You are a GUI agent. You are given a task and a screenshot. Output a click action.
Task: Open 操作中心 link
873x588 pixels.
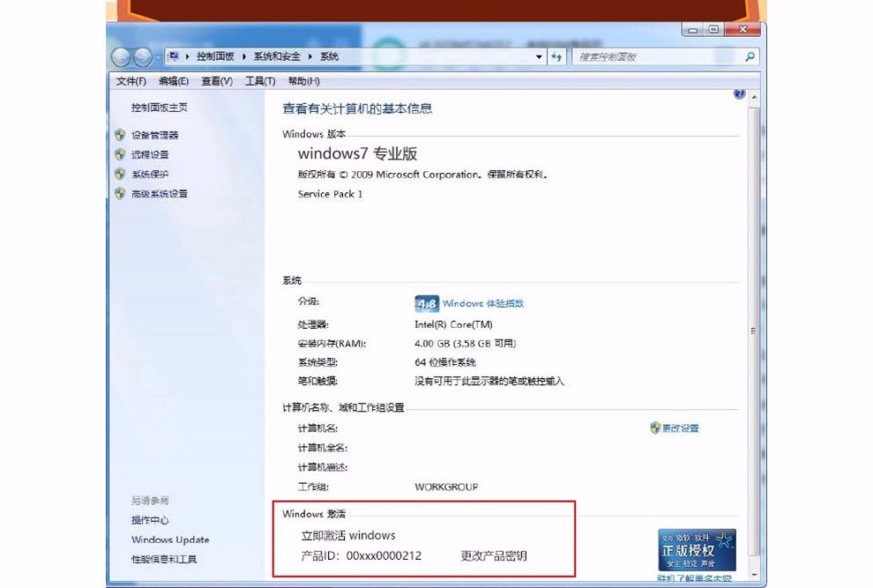(x=150, y=520)
